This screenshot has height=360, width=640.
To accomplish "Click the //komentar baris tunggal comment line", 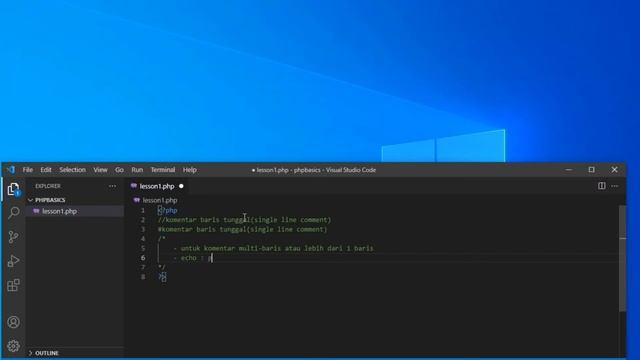I will tap(244, 220).
